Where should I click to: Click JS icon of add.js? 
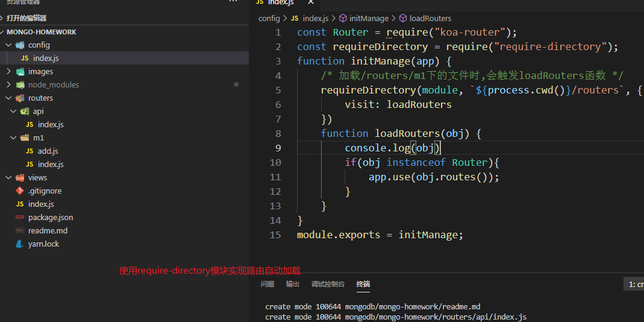click(30, 151)
